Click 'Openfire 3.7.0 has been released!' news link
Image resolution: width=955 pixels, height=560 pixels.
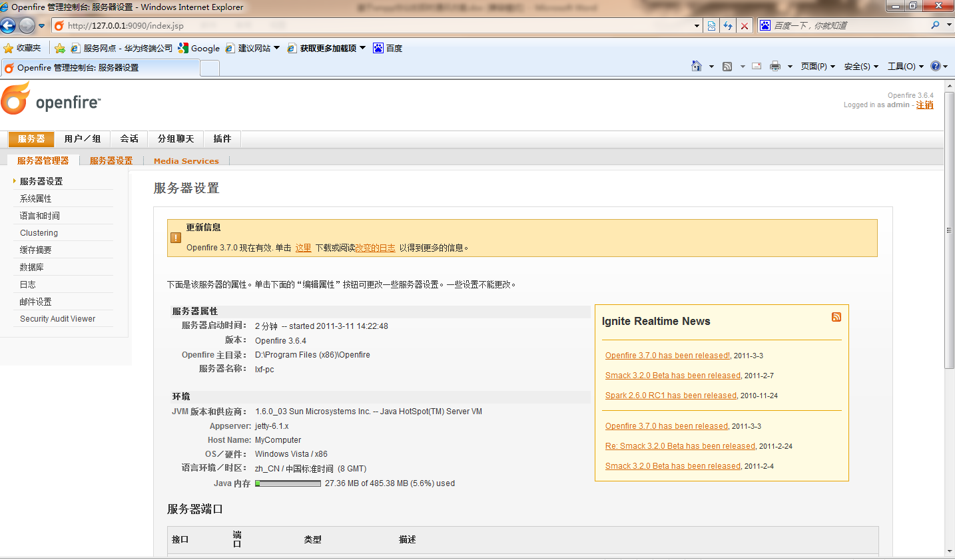[667, 356]
